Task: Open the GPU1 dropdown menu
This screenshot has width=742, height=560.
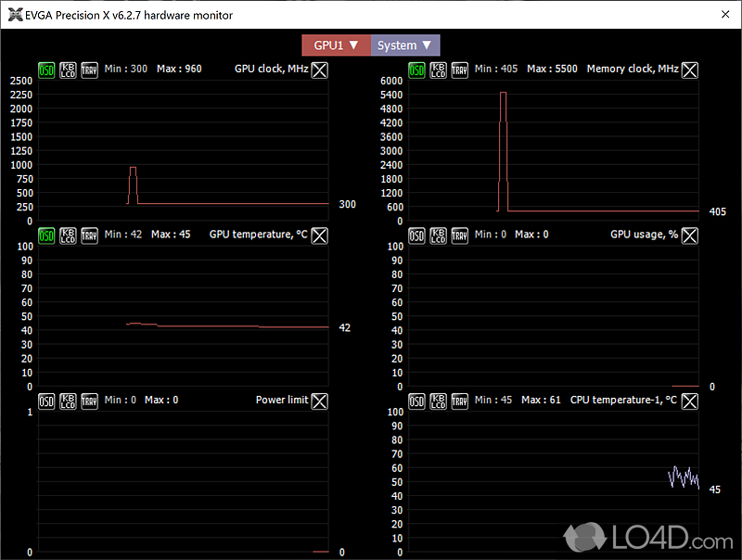Action: point(337,45)
